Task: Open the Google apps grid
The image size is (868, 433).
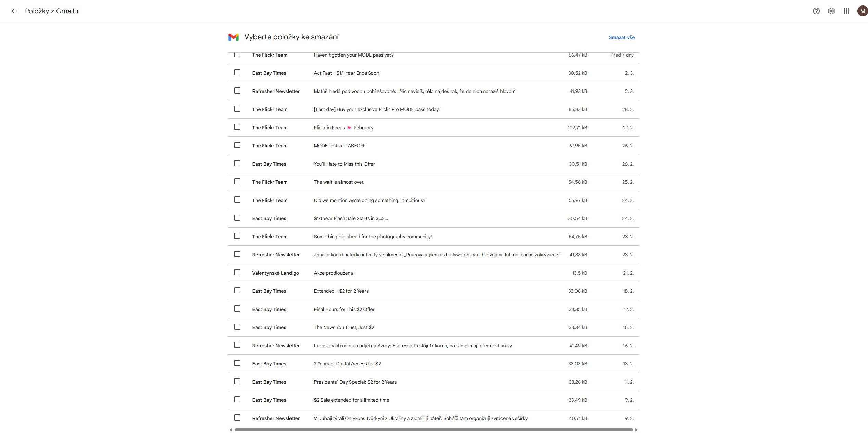Action: (x=846, y=11)
